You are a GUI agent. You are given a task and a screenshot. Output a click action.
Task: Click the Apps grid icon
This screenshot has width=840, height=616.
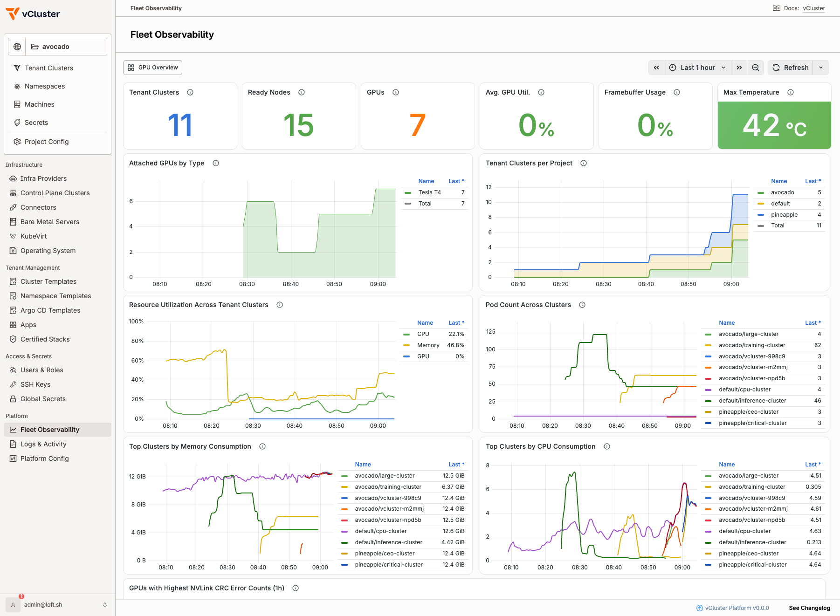tap(13, 325)
